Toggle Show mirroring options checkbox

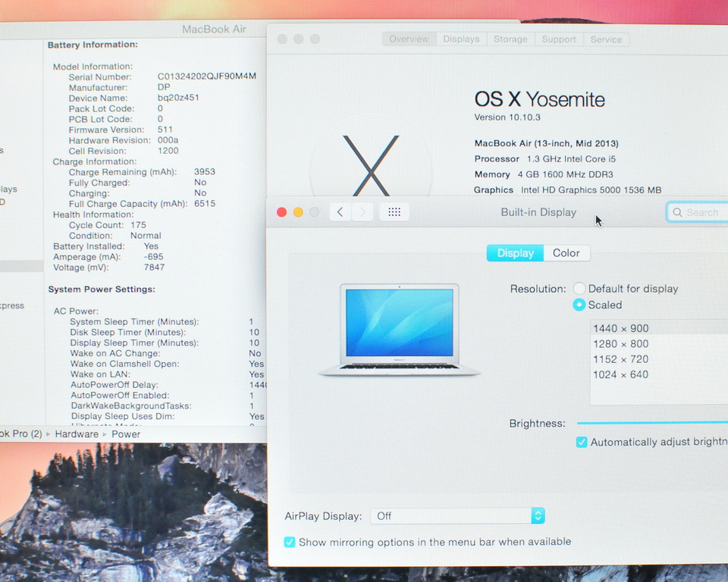click(289, 542)
